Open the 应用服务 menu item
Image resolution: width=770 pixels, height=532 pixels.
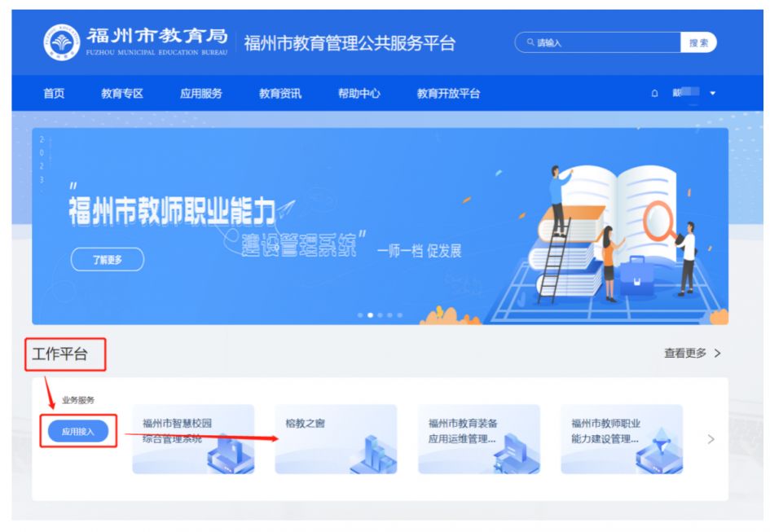201,94
